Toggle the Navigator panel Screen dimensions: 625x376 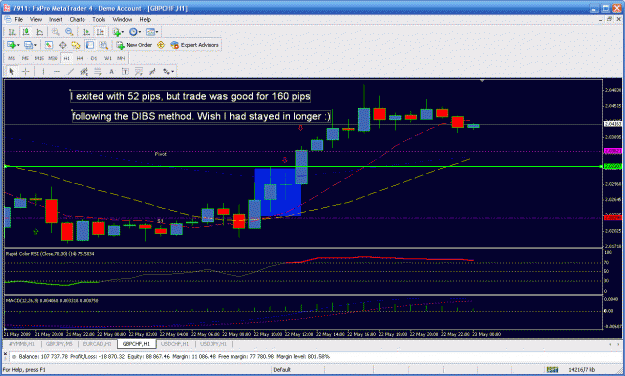(x=76, y=45)
